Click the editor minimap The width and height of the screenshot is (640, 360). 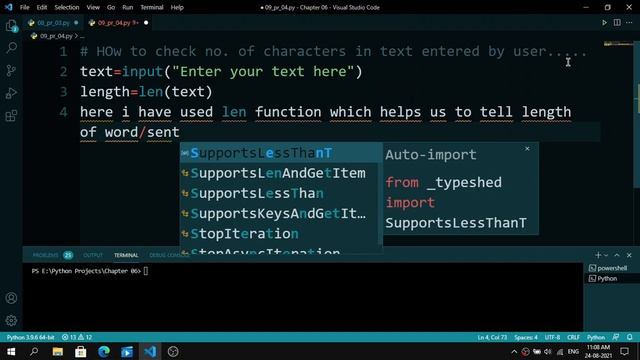(x=618, y=44)
